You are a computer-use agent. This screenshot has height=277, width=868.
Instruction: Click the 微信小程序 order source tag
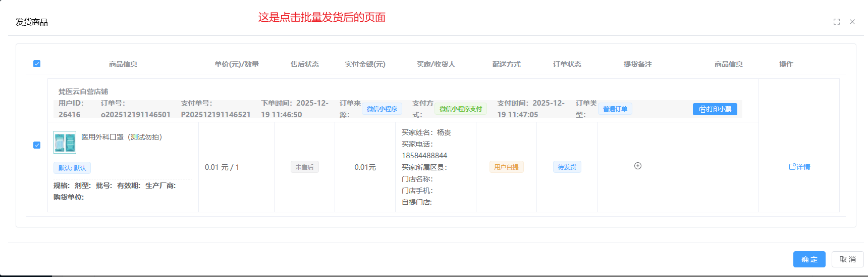click(382, 109)
